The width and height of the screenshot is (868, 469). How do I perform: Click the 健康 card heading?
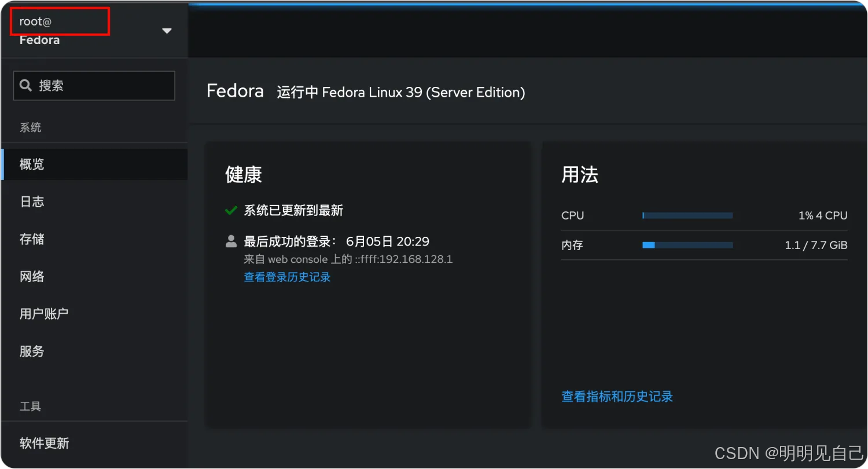click(x=244, y=175)
